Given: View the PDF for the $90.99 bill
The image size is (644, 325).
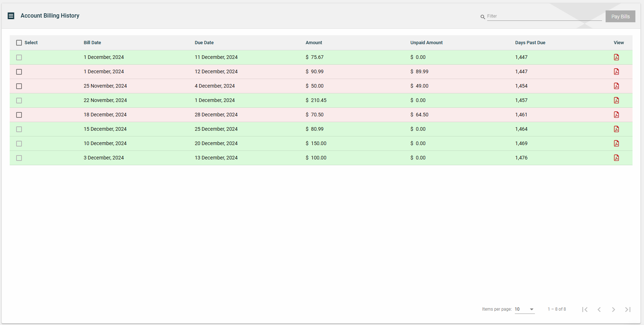Looking at the screenshot, I should [617, 71].
